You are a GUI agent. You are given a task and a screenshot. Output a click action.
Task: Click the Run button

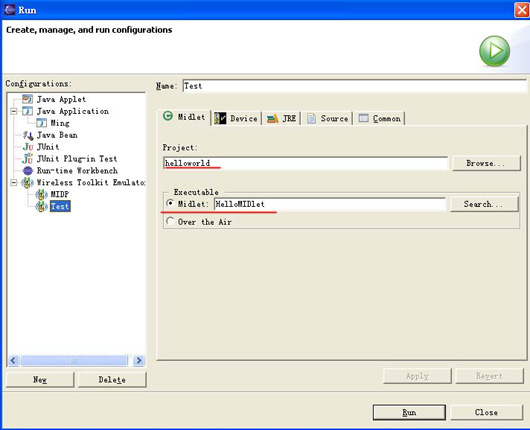click(409, 412)
